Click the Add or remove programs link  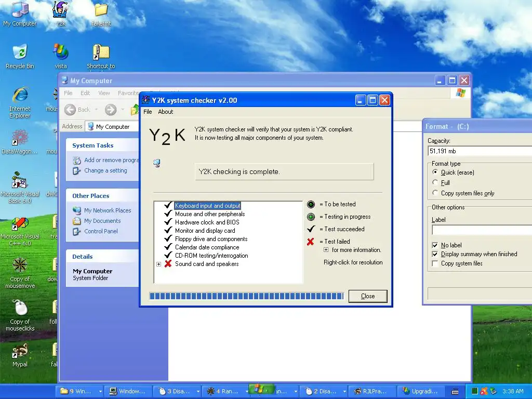pos(112,160)
